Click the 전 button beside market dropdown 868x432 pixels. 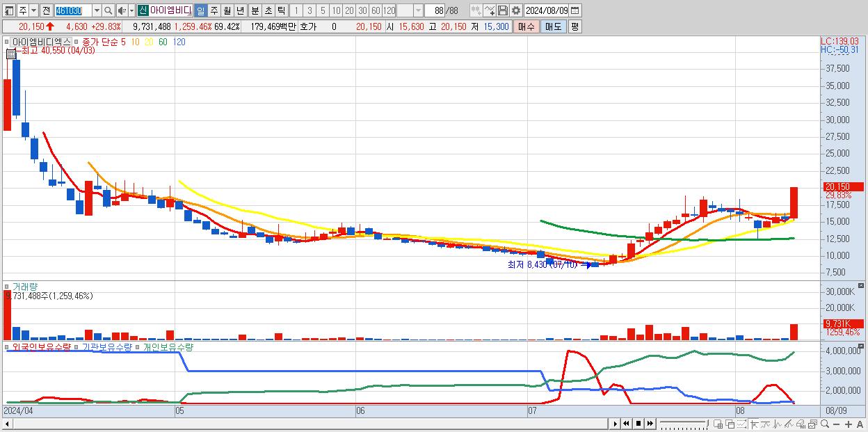tap(46, 10)
